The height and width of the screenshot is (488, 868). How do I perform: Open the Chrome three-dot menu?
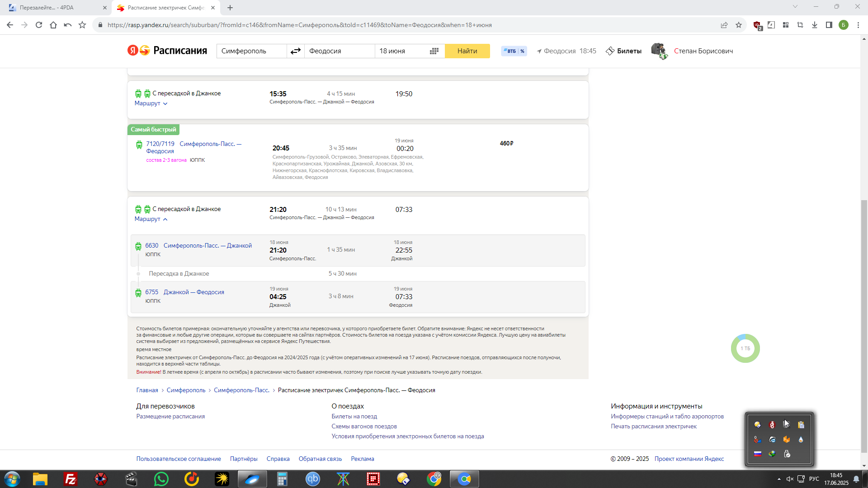858,25
